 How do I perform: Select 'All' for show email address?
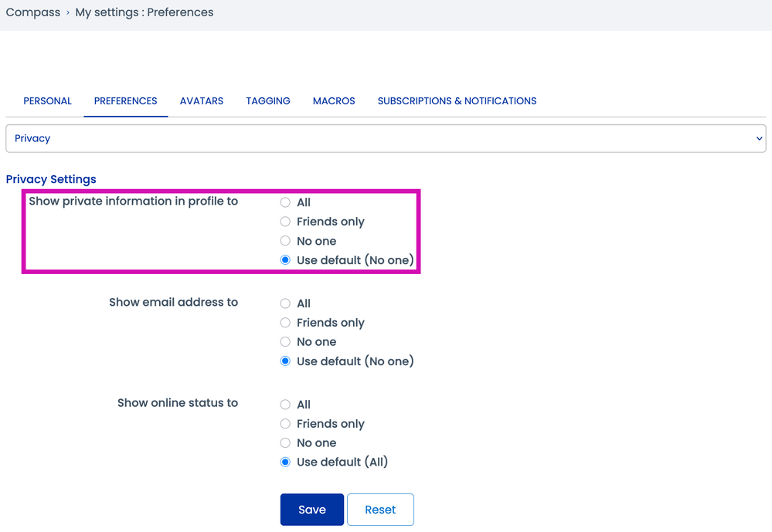[x=285, y=303]
